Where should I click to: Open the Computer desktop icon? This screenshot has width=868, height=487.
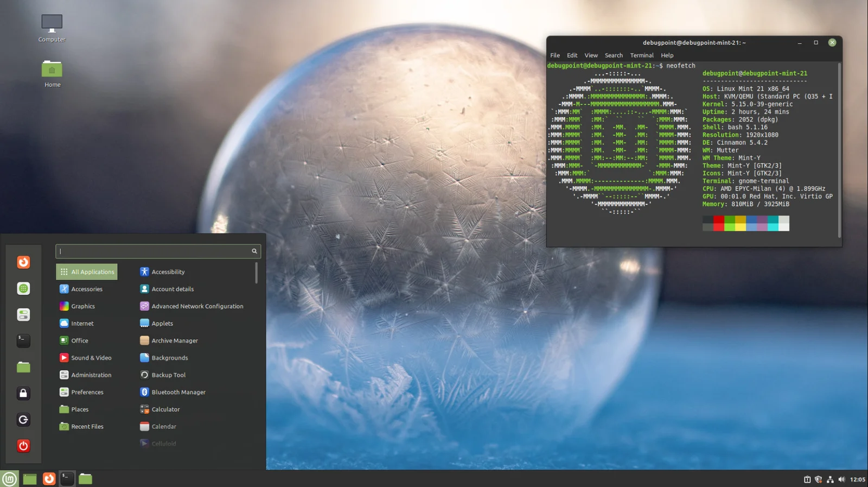click(x=52, y=28)
